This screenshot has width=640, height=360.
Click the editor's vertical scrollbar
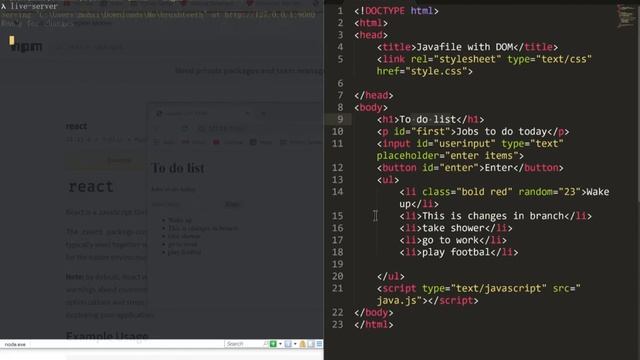tap(638, 102)
